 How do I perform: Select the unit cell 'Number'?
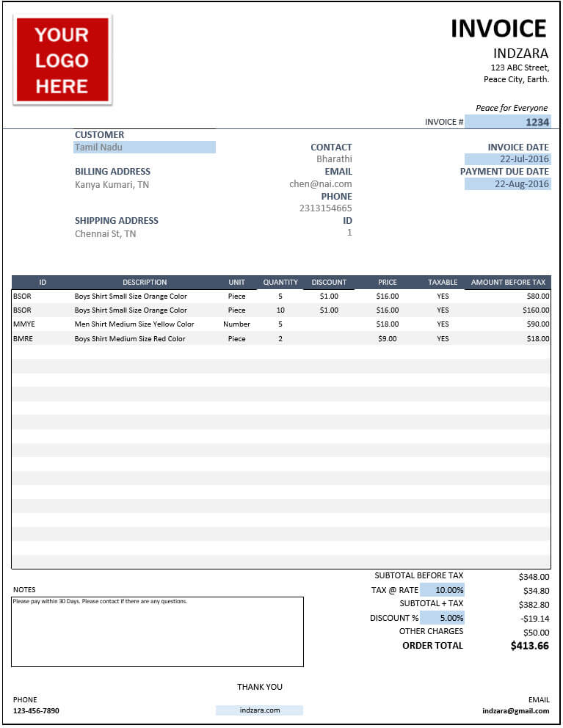(236, 324)
